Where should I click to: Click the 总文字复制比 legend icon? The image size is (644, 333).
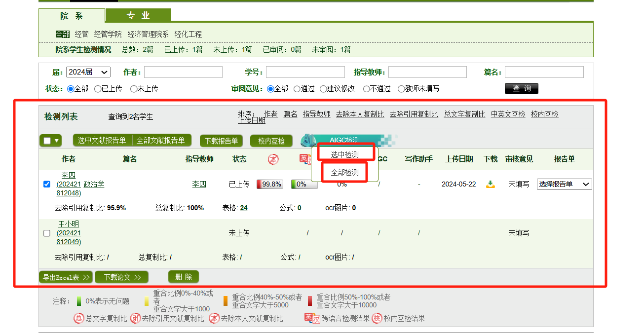point(79,318)
